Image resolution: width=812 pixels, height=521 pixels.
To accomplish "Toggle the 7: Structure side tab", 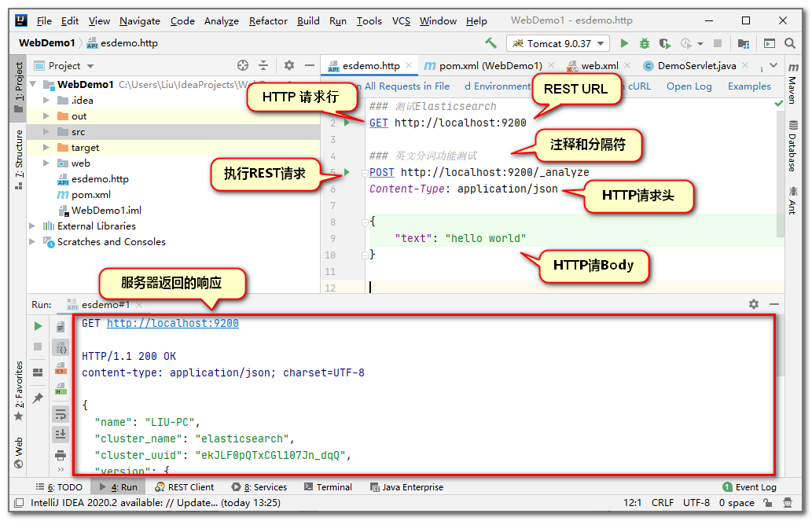I will (19, 160).
